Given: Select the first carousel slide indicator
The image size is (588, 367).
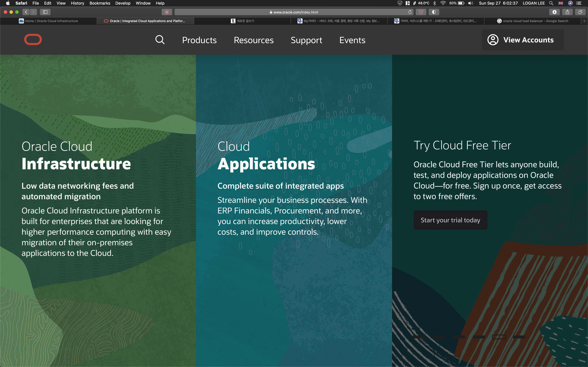Looking at the screenshot, I should click(x=419, y=337).
